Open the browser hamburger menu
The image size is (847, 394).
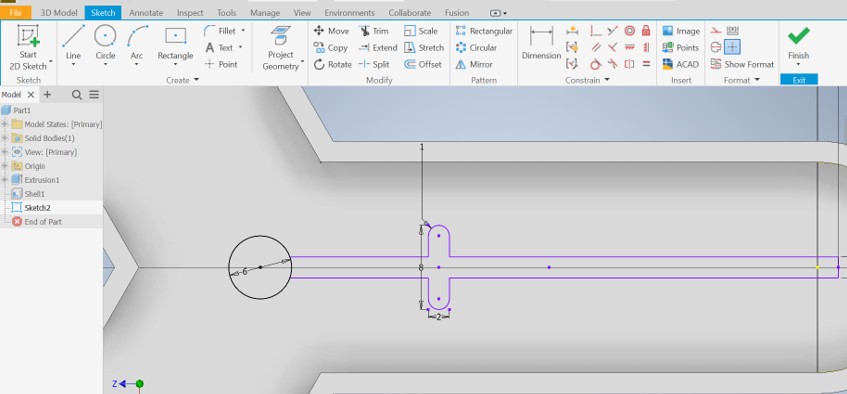94,95
